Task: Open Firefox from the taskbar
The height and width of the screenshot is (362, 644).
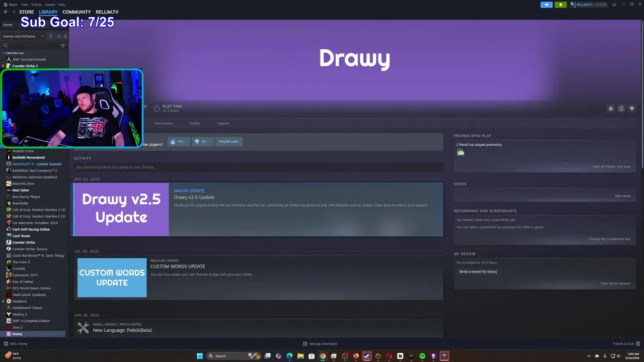Action: (356, 356)
